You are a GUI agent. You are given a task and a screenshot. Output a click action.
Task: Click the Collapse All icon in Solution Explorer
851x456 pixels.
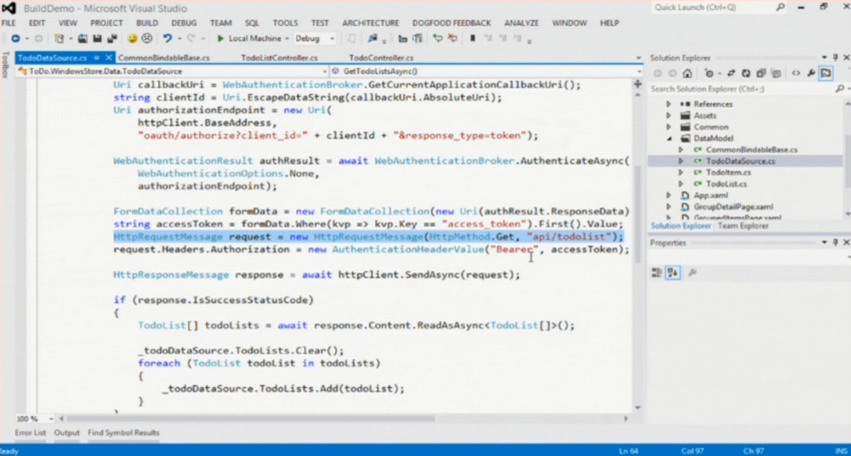click(x=761, y=73)
